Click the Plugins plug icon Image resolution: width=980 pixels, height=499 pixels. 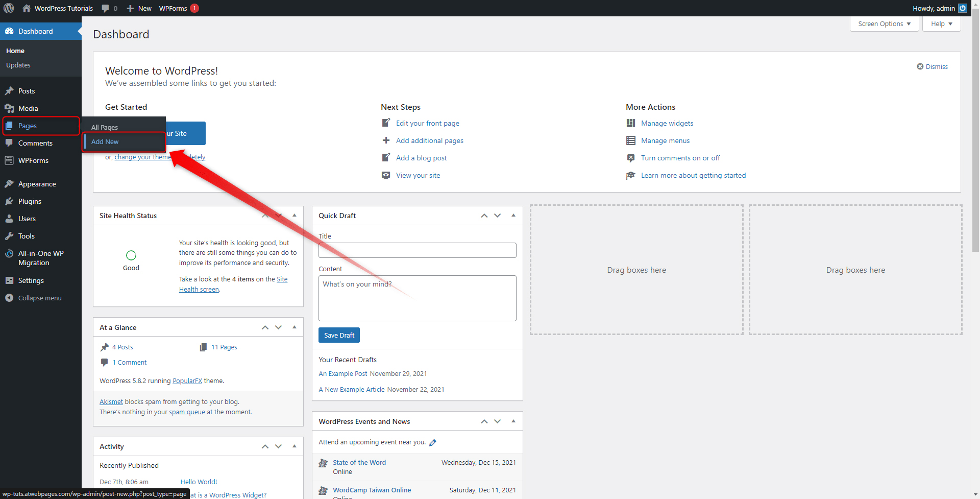click(9, 201)
